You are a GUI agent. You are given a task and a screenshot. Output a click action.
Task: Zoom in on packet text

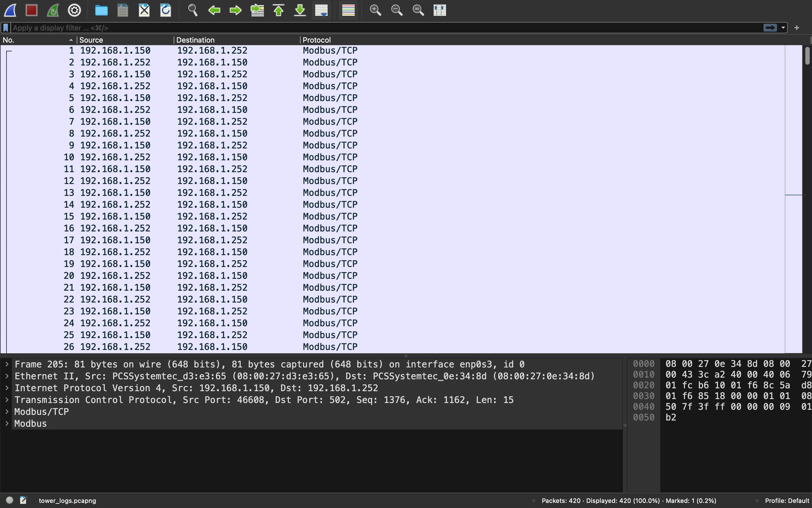(375, 10)
